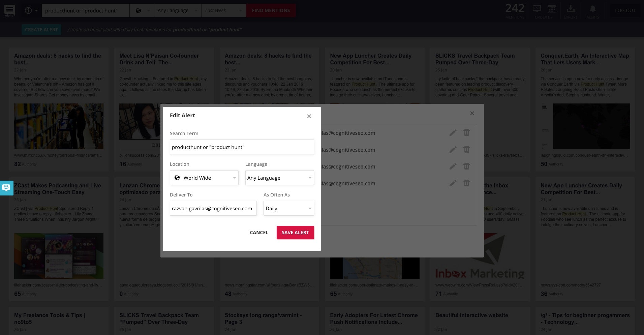This screenshot has width=644, height=335.
Task: Click the Alerts bell icon
Action: (592, 9)
